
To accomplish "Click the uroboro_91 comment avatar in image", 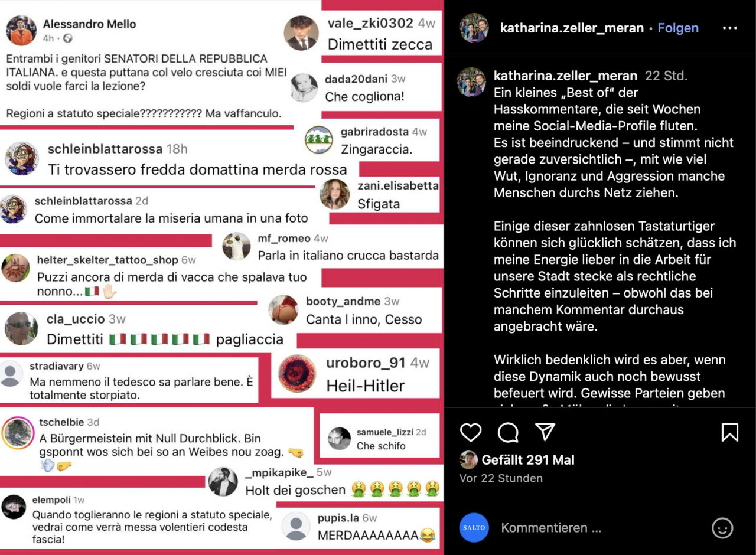I will tap(297, 374).
